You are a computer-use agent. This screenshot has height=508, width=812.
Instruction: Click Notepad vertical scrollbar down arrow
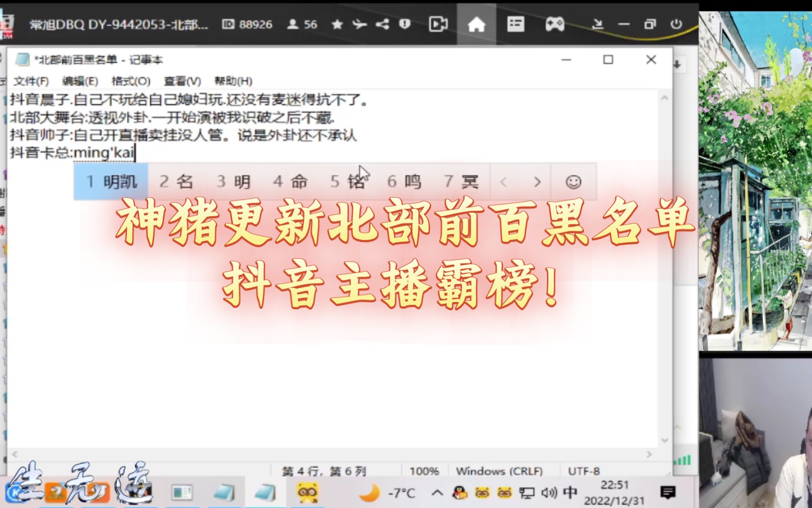pyautogui.click(x=664, y=440)
